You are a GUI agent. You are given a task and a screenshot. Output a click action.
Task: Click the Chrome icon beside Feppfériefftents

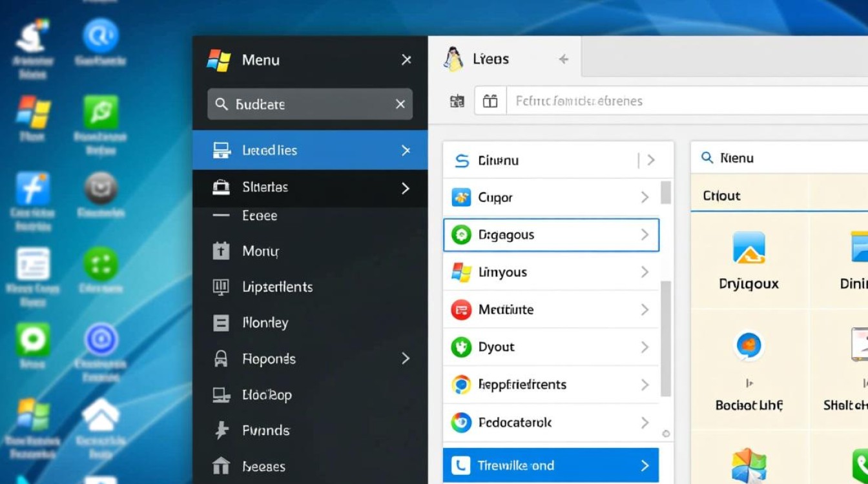tap(461, 385)
